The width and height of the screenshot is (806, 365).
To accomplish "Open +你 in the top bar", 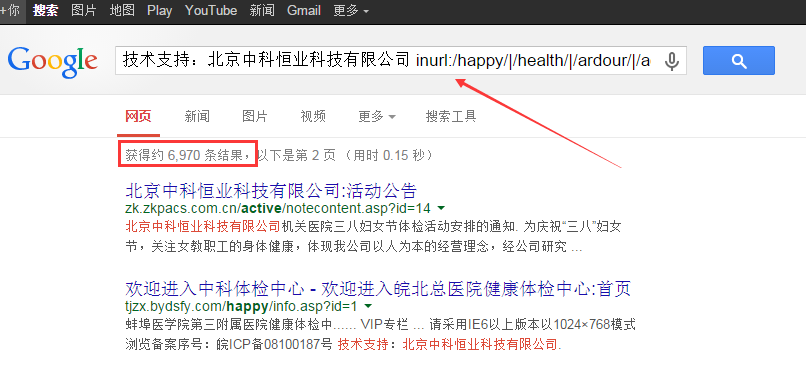I will 9,10.
